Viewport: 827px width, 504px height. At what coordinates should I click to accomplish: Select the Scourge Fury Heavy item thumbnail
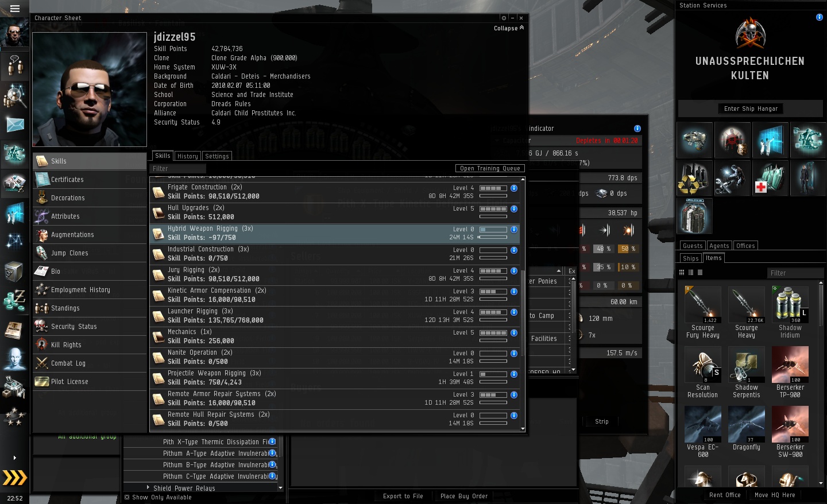(703, 305)
